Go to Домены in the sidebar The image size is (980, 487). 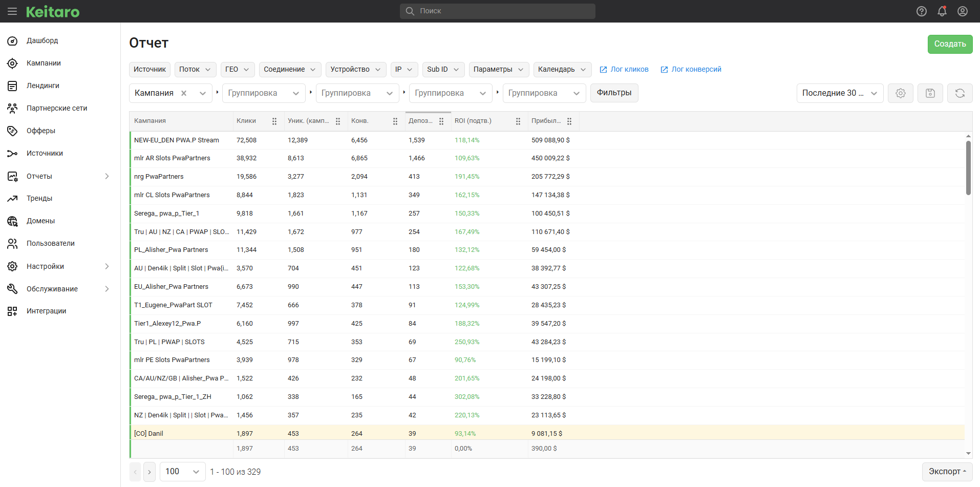40,221
